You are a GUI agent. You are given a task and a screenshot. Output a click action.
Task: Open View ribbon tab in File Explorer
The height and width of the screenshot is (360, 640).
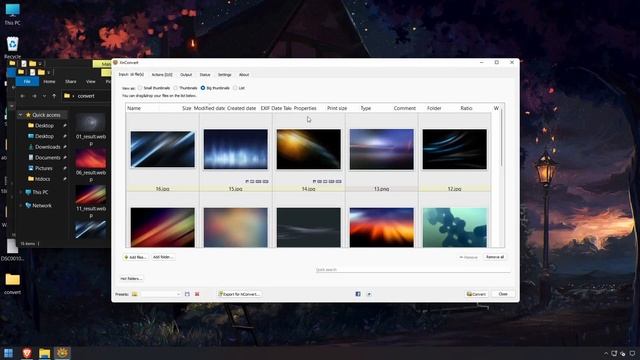click(x=91, y=82)
